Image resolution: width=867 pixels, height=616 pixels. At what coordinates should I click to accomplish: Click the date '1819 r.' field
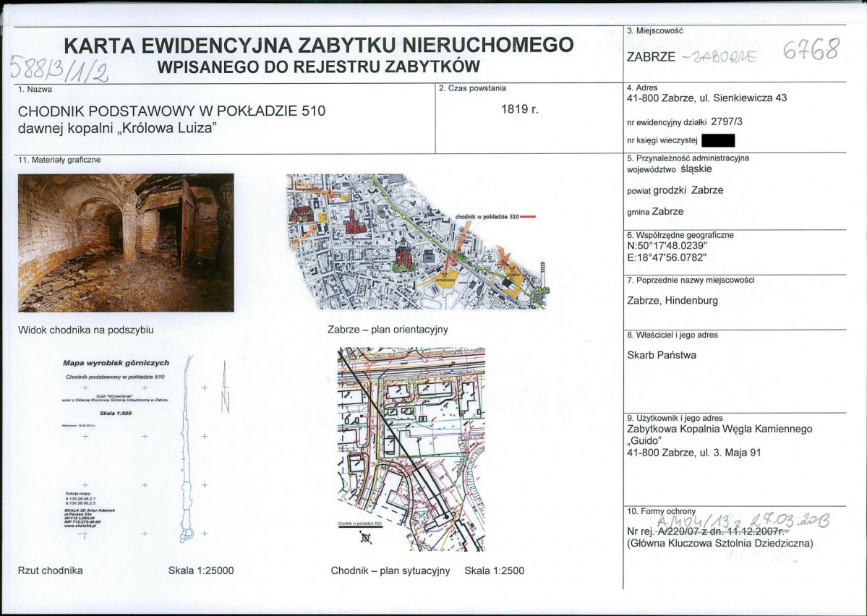(x=519, y=110)
